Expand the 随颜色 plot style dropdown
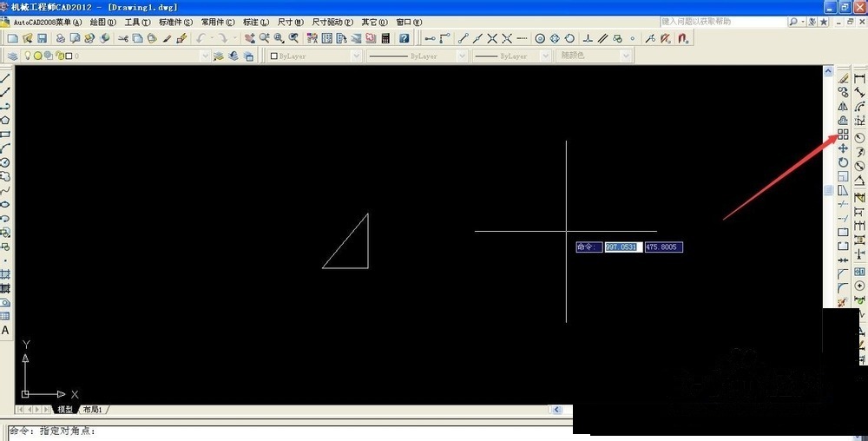868x441 pixels. (x=595, y=56)
